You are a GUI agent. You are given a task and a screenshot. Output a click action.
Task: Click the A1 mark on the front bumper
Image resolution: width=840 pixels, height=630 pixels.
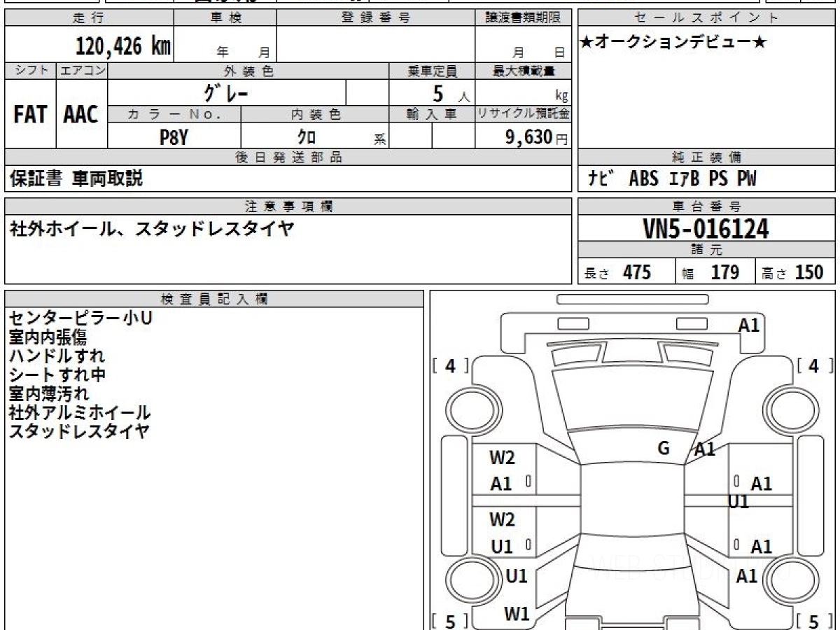coord(749,325)
